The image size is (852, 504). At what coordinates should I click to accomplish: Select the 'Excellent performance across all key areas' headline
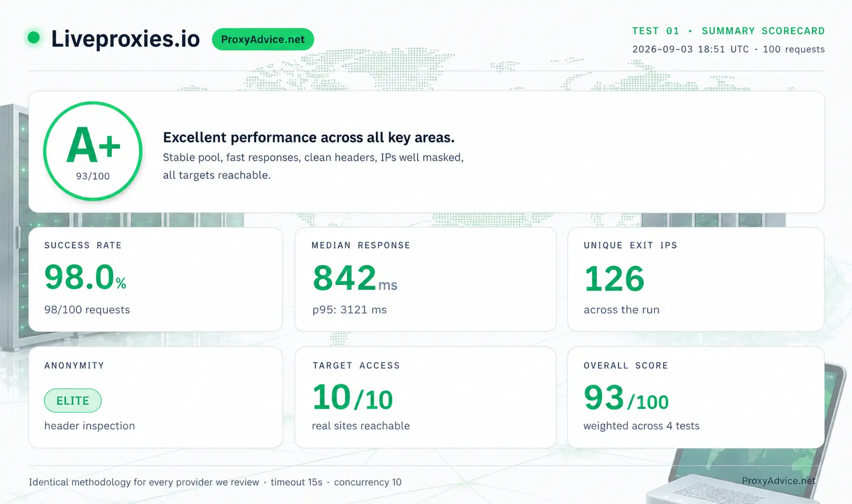(x=309, y=137)
